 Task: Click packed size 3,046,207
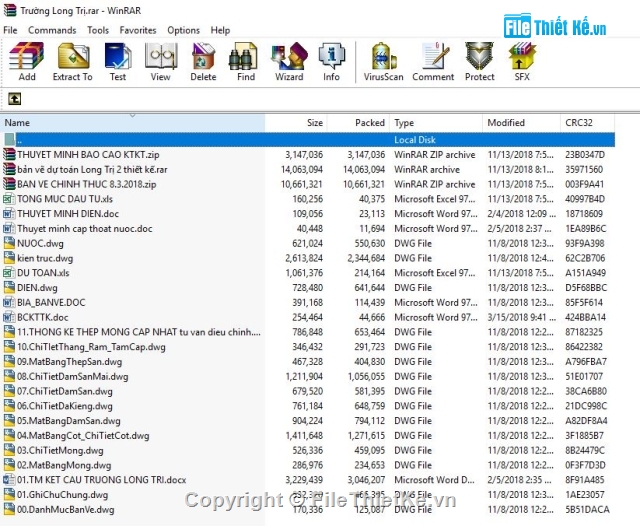(366, 479)
